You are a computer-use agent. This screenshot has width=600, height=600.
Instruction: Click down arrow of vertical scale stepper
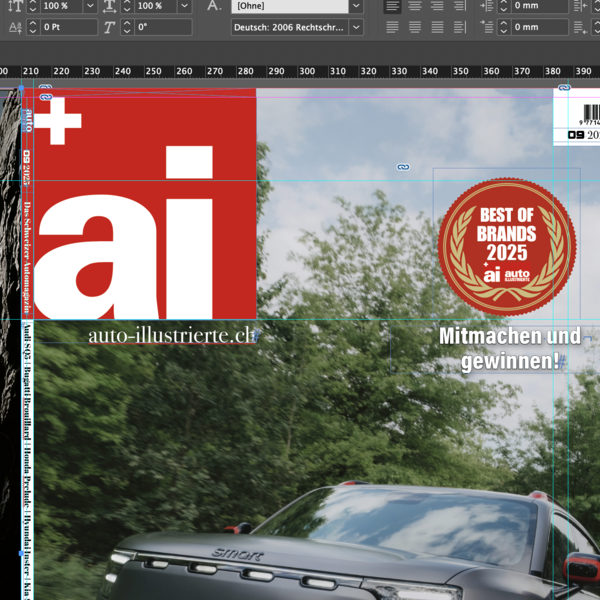pos(33,10)
